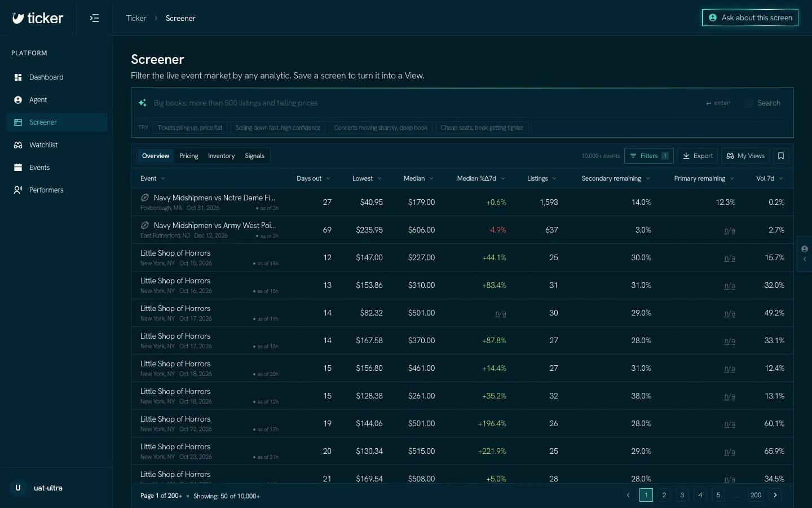Switch to the Pricing tab

[189, 156]
